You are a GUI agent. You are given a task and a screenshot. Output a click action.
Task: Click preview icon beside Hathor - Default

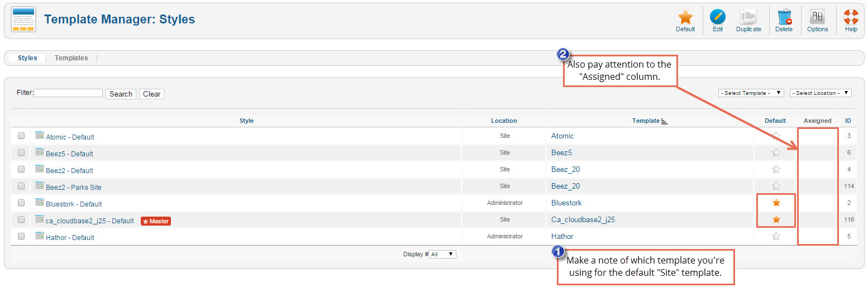(40, 236)
